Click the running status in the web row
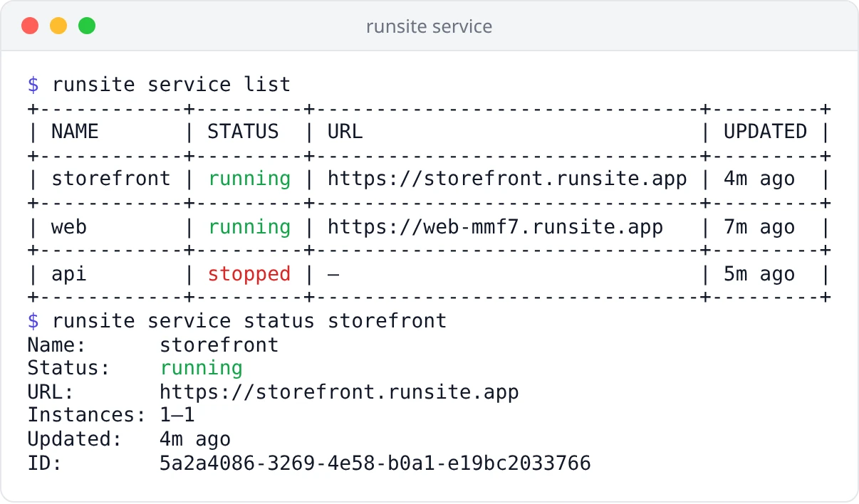The image size is (859, 504). click(x=249, y=226)
